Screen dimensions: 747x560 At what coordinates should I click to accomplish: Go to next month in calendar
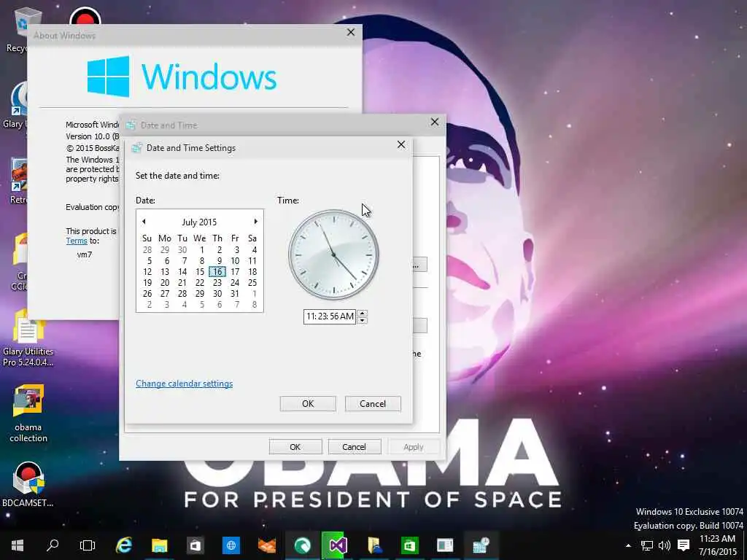(x=256, y=222)
